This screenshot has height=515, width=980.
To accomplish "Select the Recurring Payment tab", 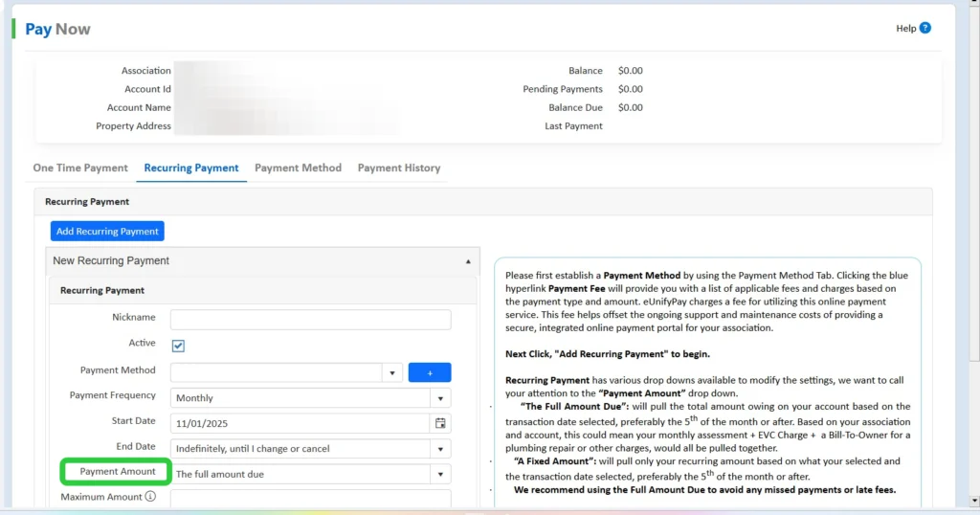I will point(191,168).
